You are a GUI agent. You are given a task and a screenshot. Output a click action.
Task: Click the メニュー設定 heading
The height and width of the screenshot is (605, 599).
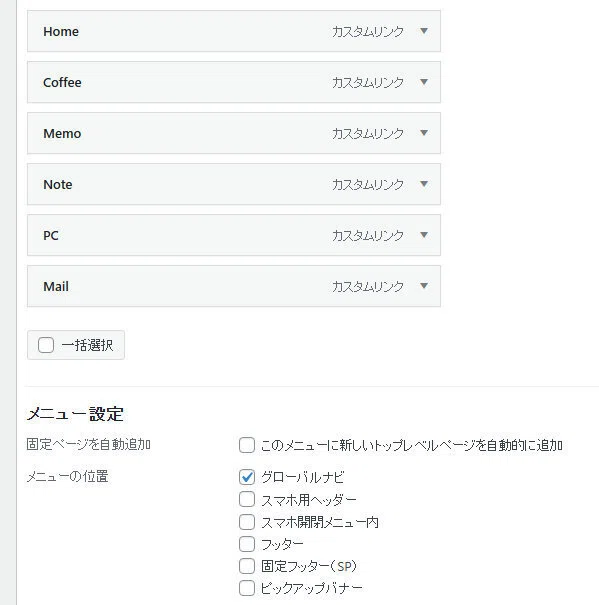coord(75,414)
